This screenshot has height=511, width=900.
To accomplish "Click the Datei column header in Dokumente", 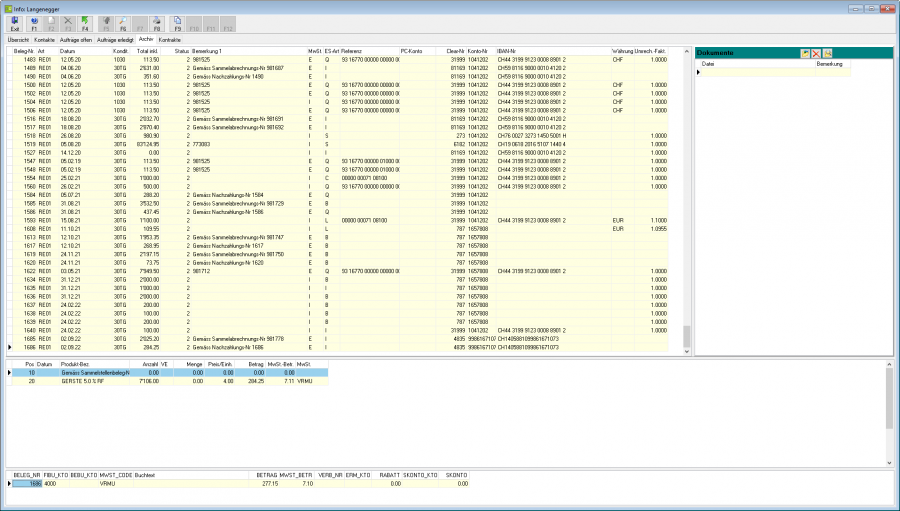I will point(758,64).
